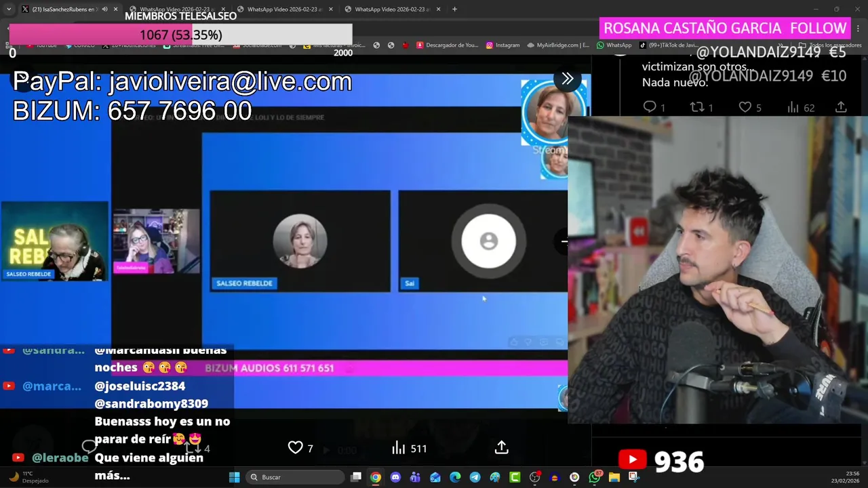Share the video post below the player

point(501,448)
